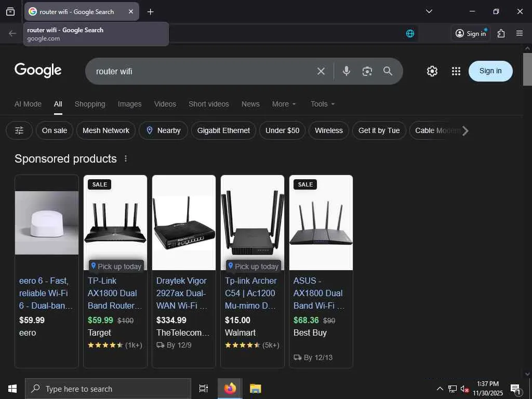Toggle the Nearby filter chip
This screenshot has width=532, height=399.
click(164, 130)
